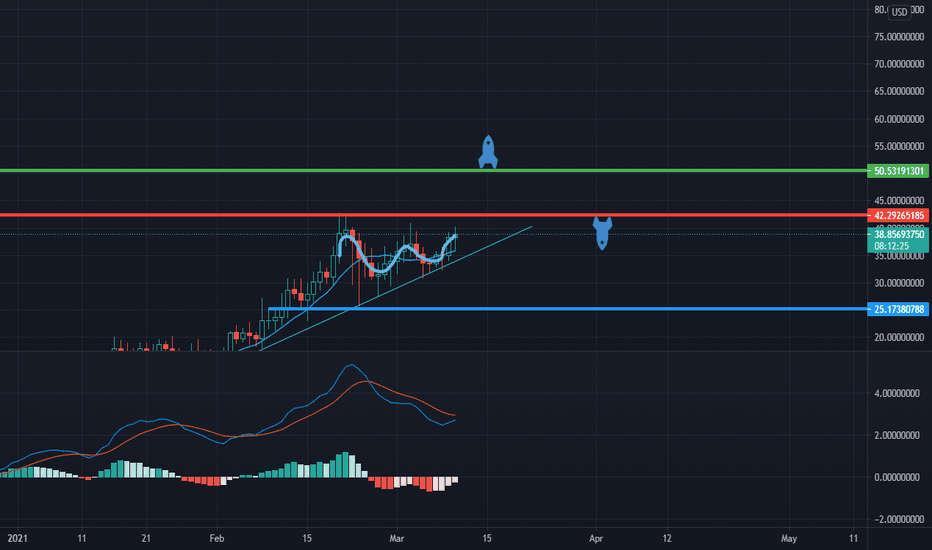Viewport: 932px width, 550px height.
Task: Click the countdown timer 08:12:25
Action: (x=892, y=246)
